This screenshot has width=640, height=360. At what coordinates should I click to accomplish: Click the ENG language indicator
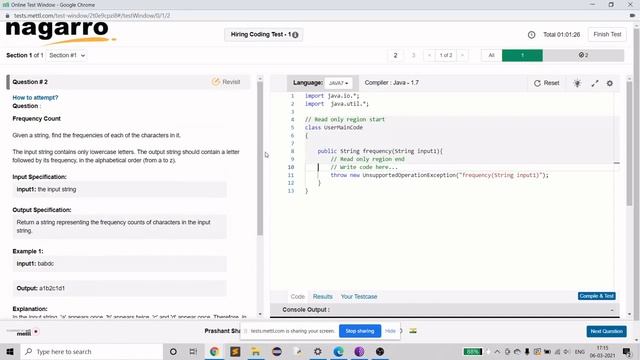pos(580,351)
